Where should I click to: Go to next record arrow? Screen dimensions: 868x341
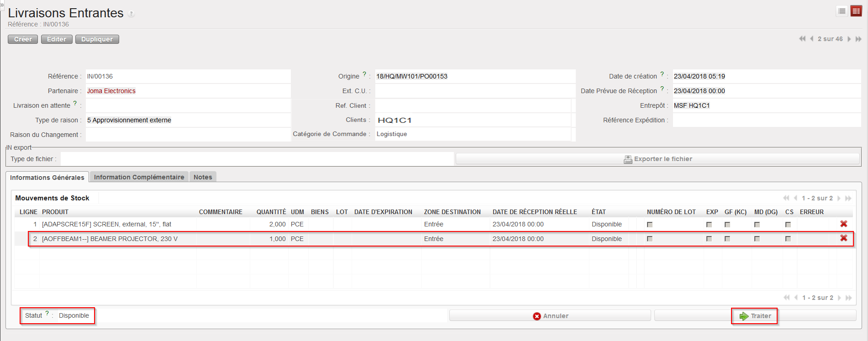tap(849, 39)
